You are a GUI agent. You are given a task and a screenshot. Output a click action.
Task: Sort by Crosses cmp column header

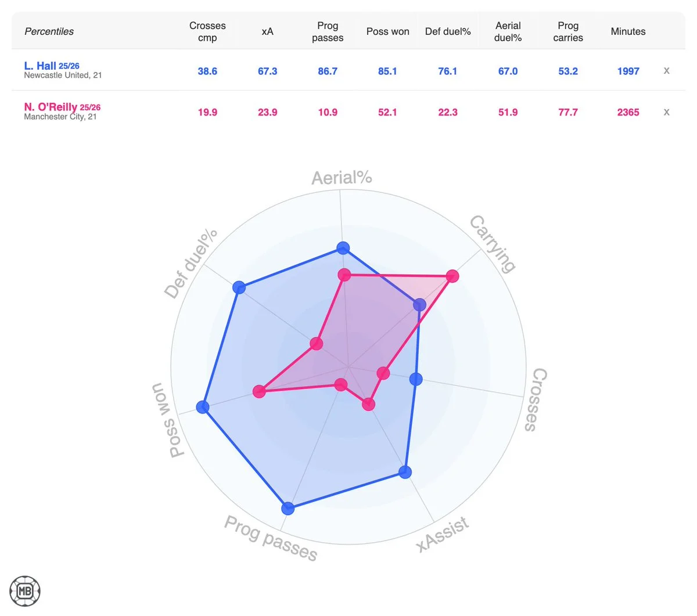tap(207, 31)
